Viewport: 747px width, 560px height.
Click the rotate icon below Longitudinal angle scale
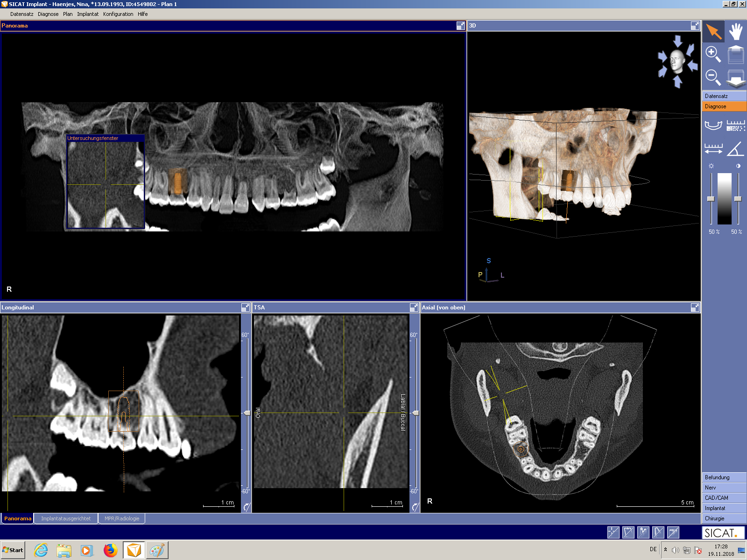(247, 506)
